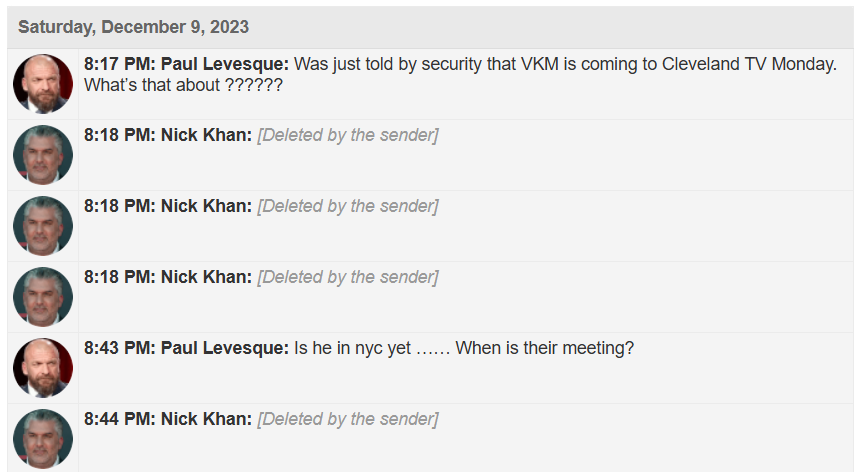Click the deleted-by-sender text in the second 8:18 PM message
The width and height of the screenshot is (856, 472).
coord(347,206)
